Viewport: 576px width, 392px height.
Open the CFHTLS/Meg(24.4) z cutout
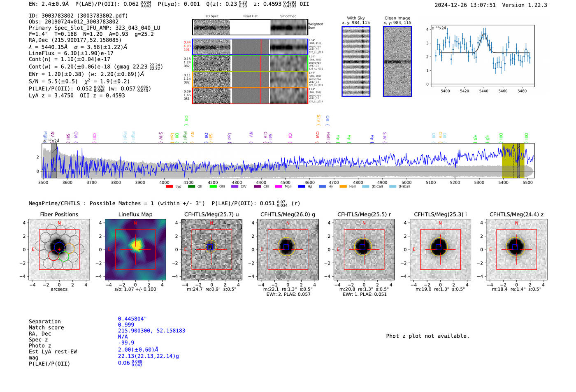pyautogui.click(x=517, y=250)
